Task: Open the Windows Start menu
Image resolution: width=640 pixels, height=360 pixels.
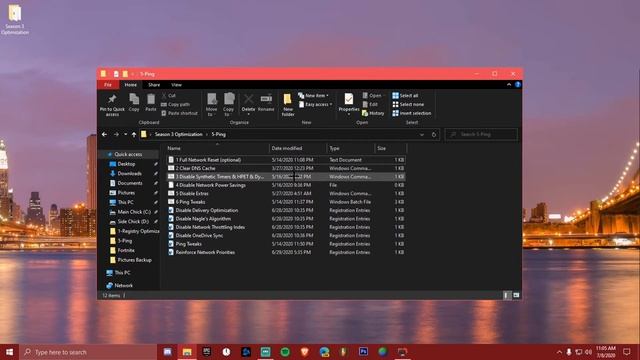Action: pos(9,352)
